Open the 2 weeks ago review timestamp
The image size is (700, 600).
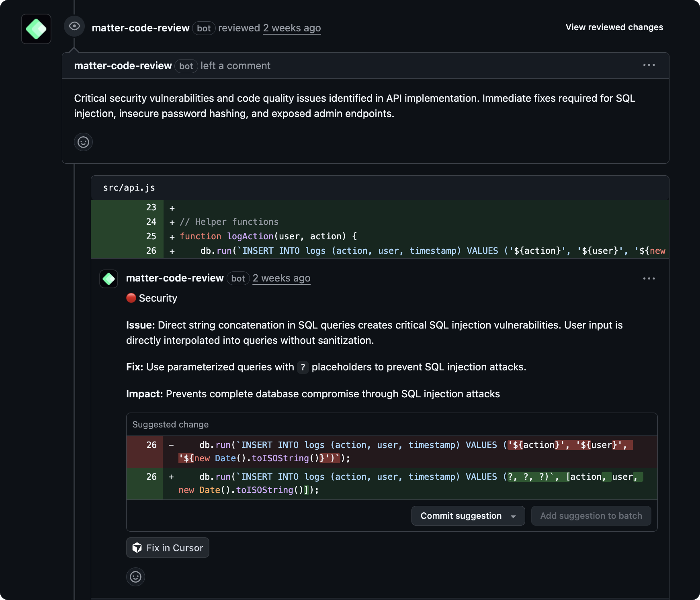292,28
